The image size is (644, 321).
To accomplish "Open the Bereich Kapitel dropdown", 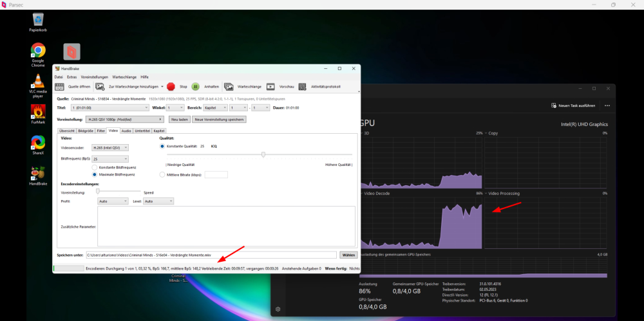I will [x=216, y=107].
